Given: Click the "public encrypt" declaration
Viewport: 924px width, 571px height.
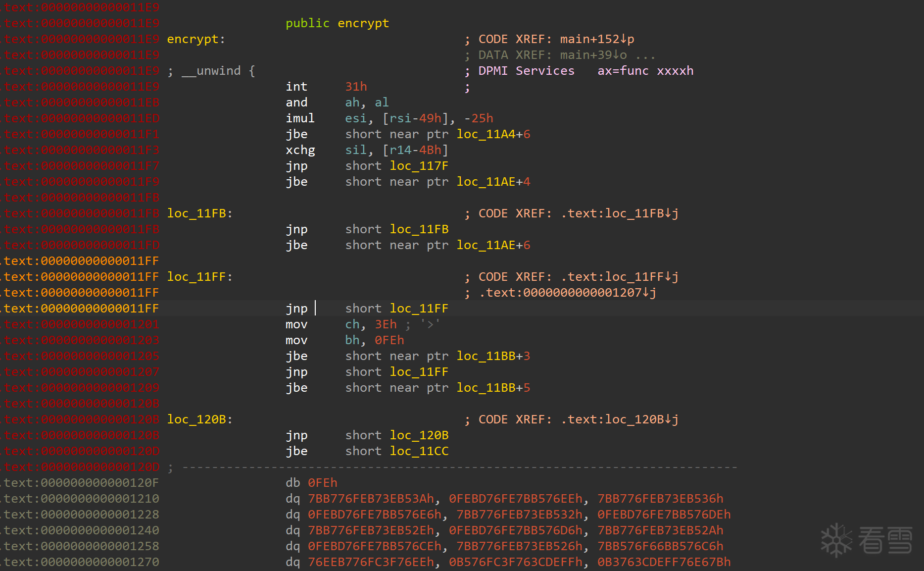Looking at the screenshot, I should [x=337, y=23].
